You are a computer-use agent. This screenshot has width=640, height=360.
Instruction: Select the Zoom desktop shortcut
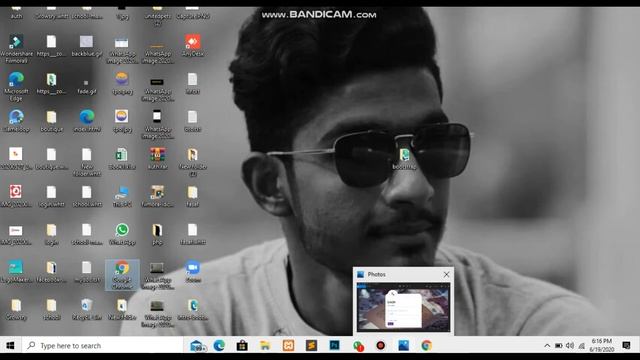193,272
